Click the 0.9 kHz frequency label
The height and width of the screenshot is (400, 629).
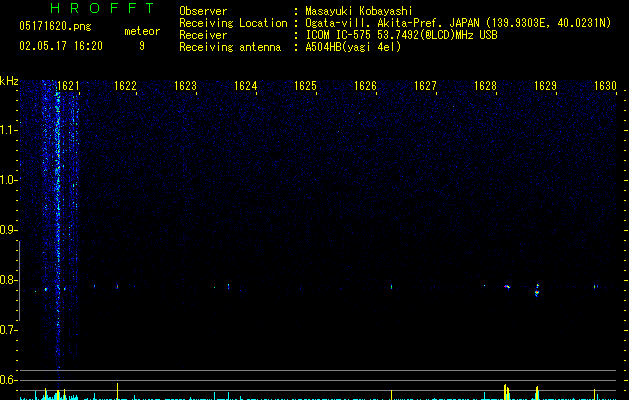point(8,230)
